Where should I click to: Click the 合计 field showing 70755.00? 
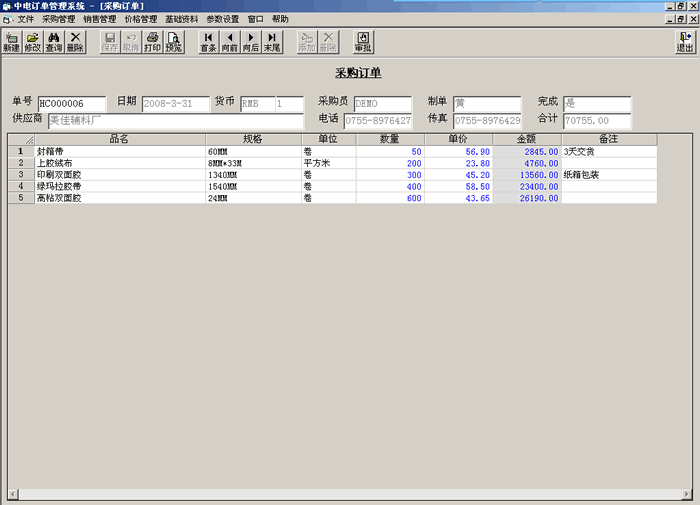click(x=597, y=121)
